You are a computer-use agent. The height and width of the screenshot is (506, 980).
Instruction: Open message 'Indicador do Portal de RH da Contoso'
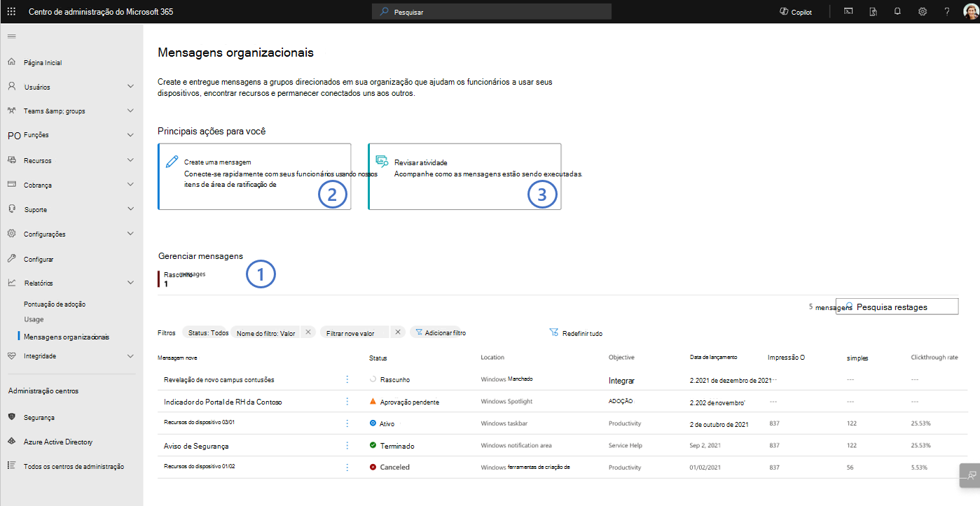click(x=223, y=402)
